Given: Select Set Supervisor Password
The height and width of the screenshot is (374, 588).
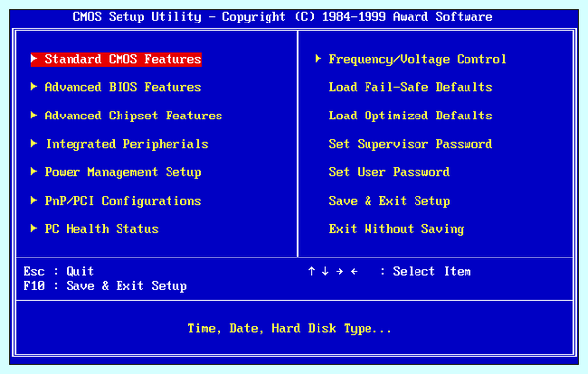Looking at the screenshot, I should (x=411, y=144).
